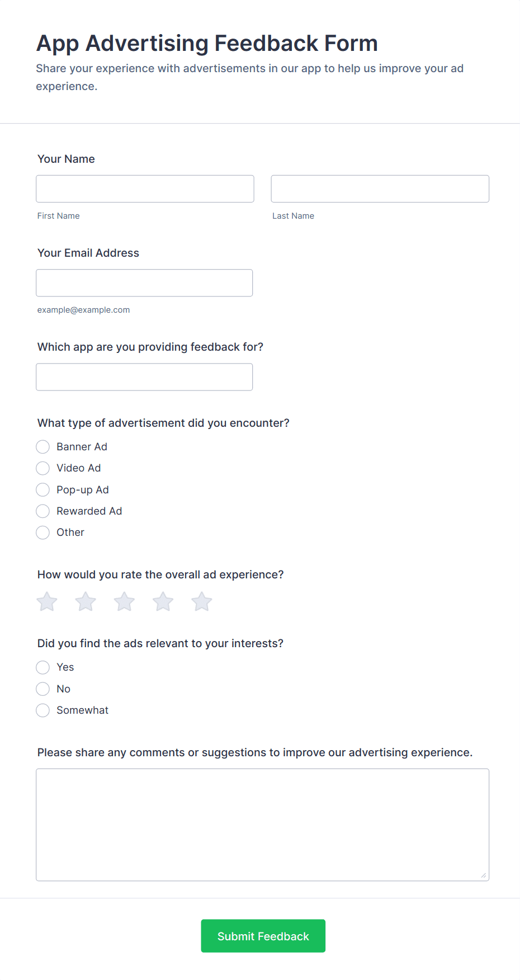This screenshot has width=520, height=980.
Task: Pick Rewarded Ad as encountered ad
Action: (42, 511)
